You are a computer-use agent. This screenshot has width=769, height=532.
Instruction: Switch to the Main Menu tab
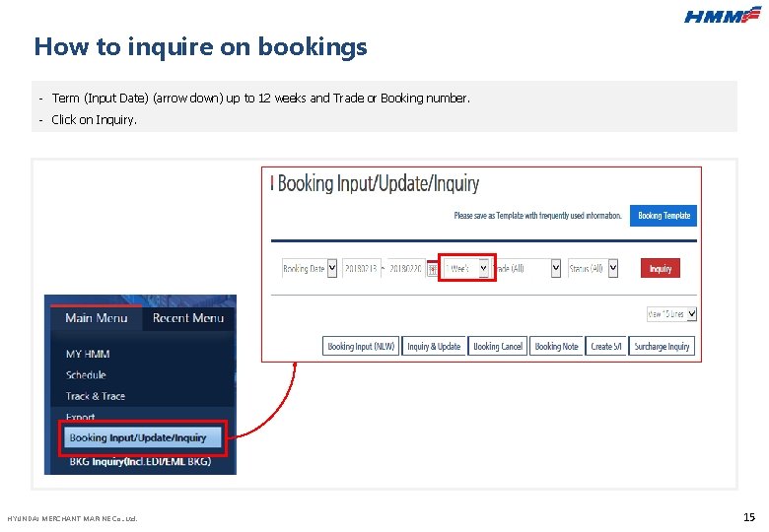pos(97,318)
